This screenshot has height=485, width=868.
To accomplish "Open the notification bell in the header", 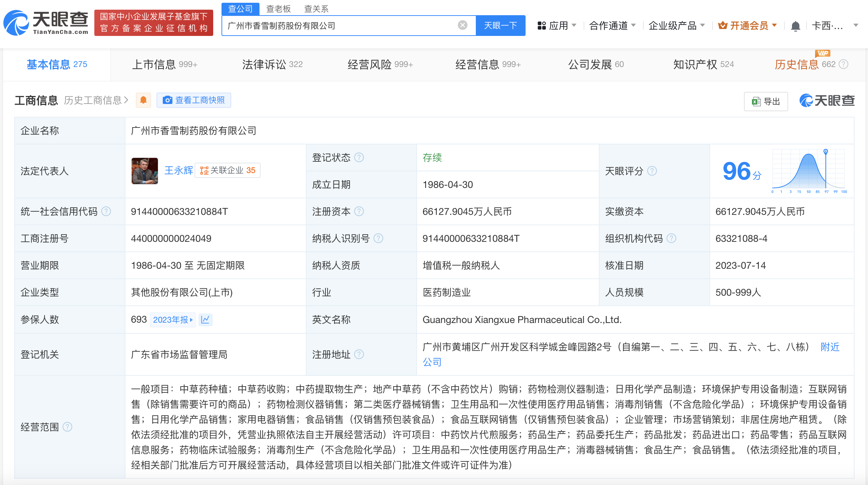I will 795,26.
